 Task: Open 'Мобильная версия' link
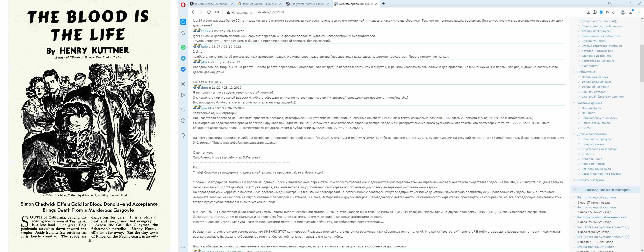595,77
